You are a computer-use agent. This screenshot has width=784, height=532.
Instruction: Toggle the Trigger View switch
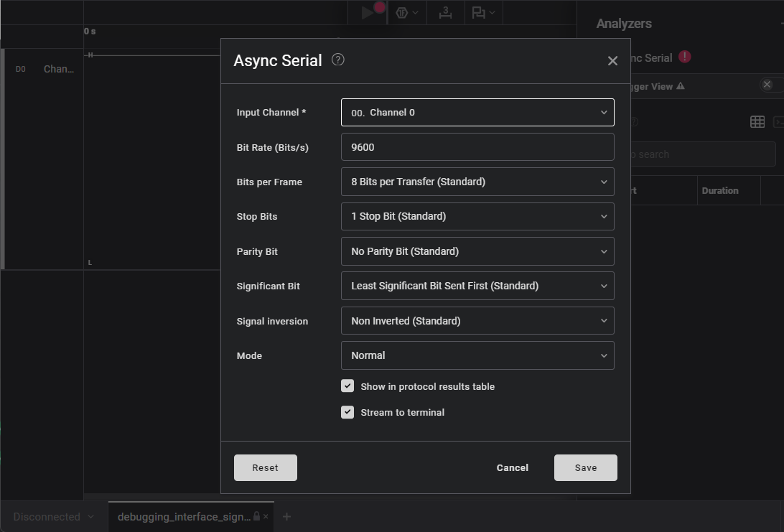(x=771, y=85)
